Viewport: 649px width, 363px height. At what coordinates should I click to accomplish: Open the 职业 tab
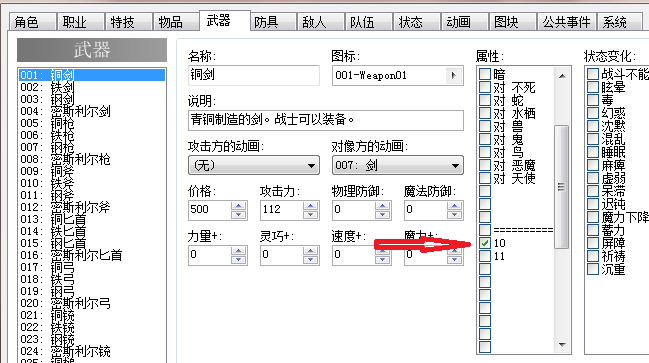pos(80,22)
